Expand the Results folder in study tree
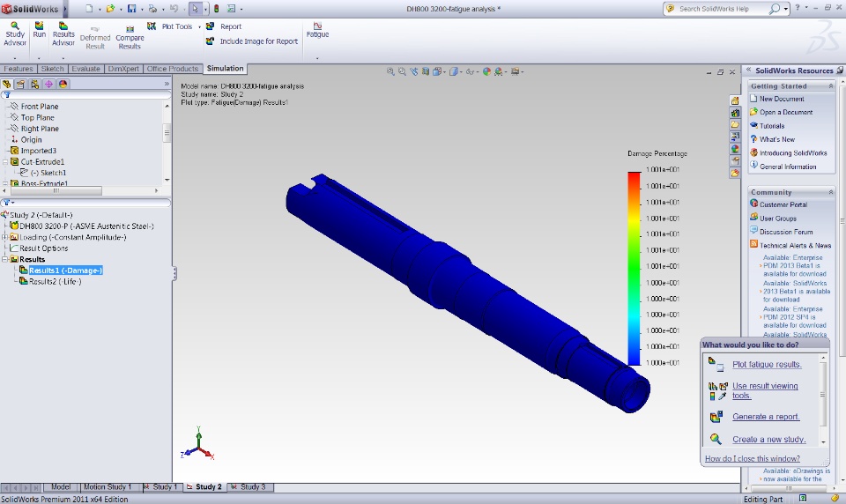 [5, 260]
